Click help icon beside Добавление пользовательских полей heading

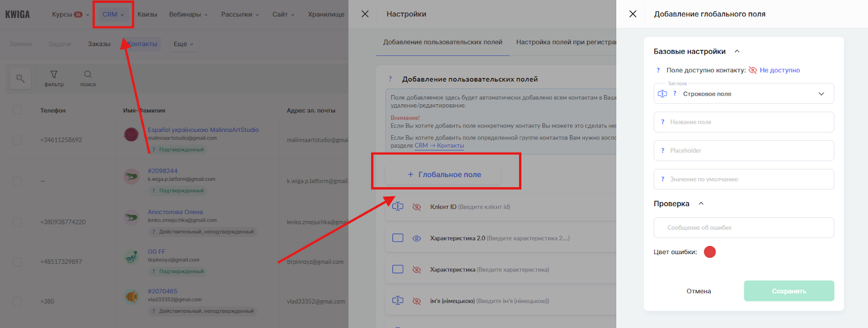click(x=390, y=79)
